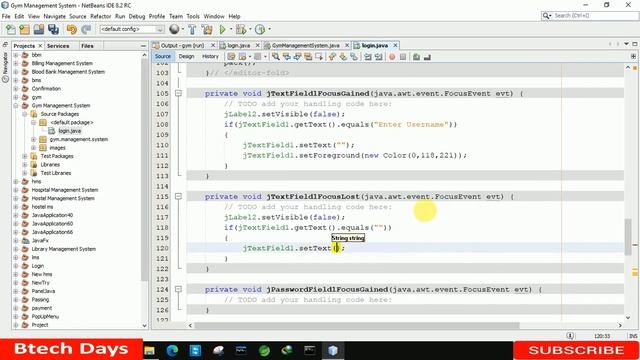Image resolution: width=640 pixels, height=360 pixels.
Task: Open the GymManagementSystem.java editor tab
Action: 305,45
